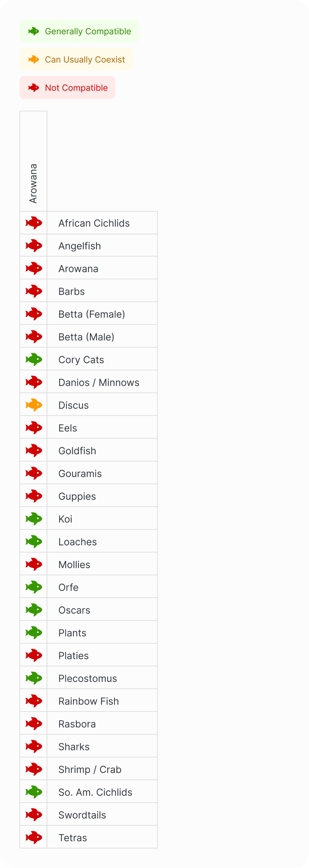
Task: Click the green fish icon beside Oscars
Action: point(34,610)
